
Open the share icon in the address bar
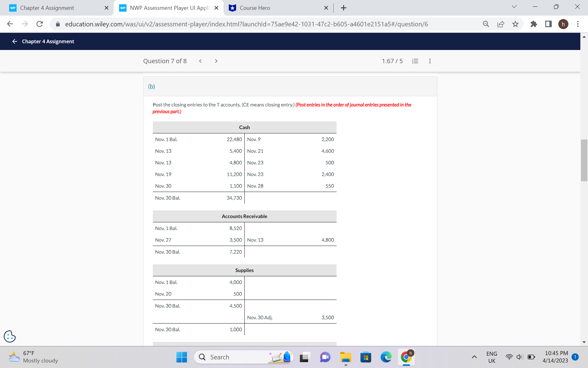tap(500, 24)
